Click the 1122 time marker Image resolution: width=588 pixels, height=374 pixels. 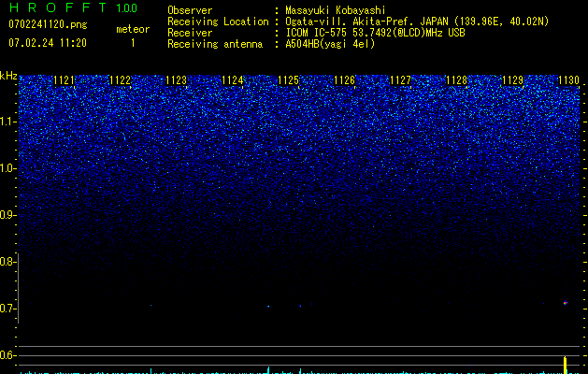tap(120, 80)
